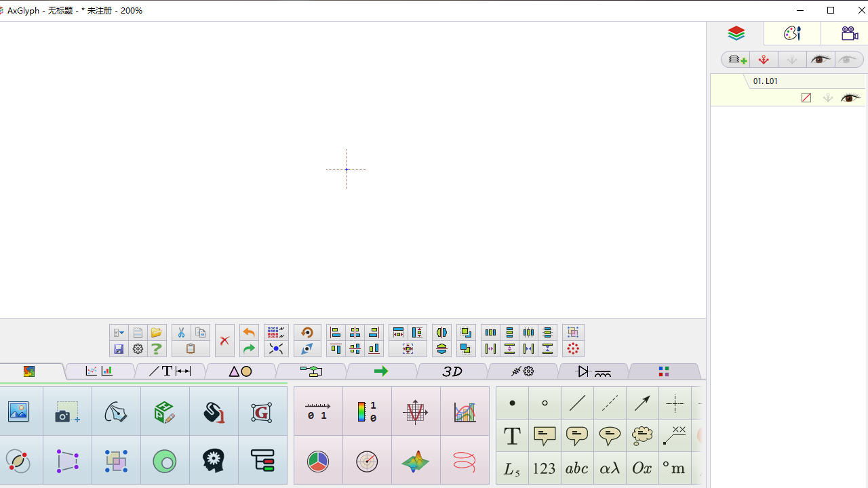Image resolution: width=868 pixels, height=488 pixels.
Task: Toggle visibility of layer 01. L01
Action: point(850,98)
